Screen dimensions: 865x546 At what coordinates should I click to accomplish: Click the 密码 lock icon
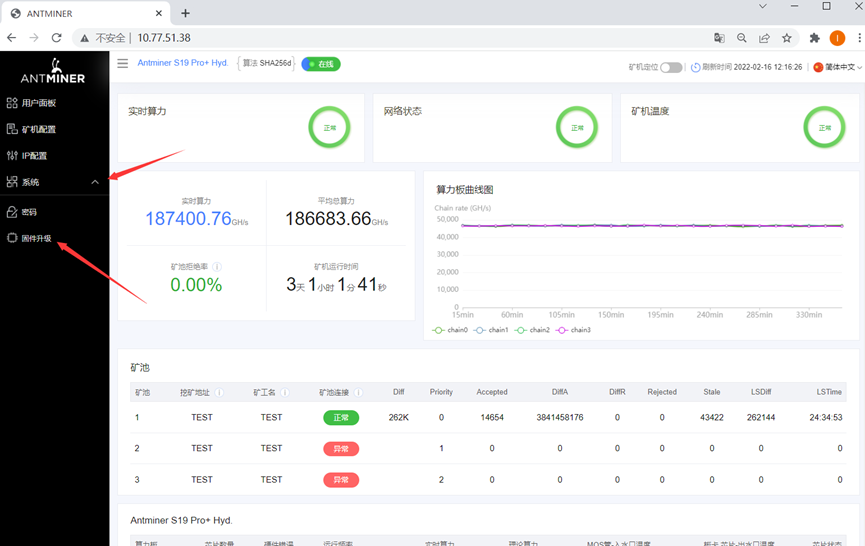(12, 212)
